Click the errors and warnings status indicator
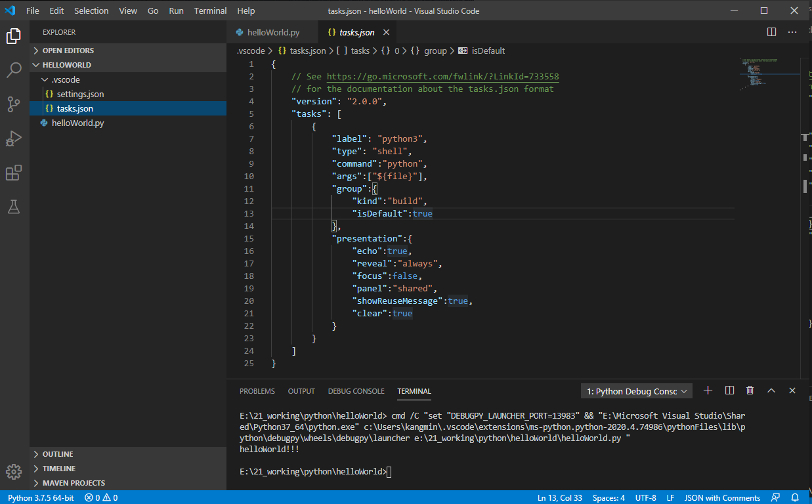This screenshot has height=504, width=812. (101, 497)
